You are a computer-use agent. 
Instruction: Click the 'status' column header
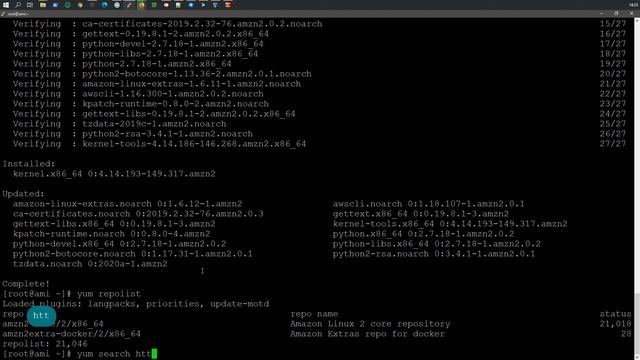(615, 314)
